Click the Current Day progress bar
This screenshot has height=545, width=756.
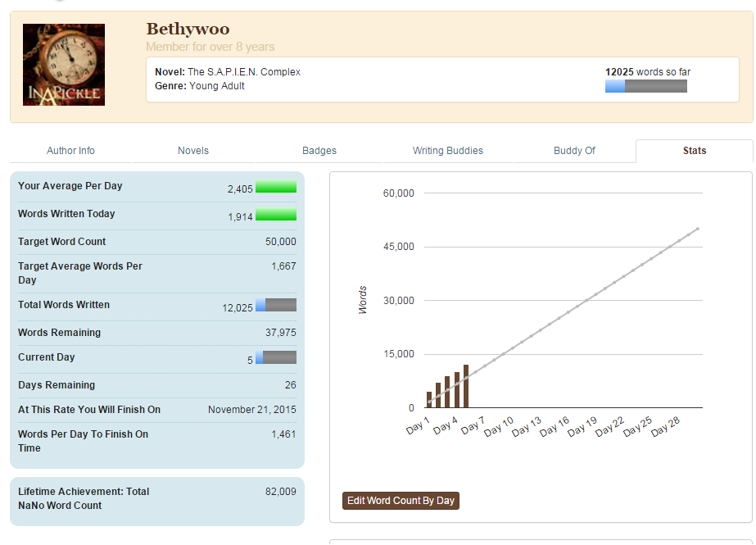pos(275,357)
